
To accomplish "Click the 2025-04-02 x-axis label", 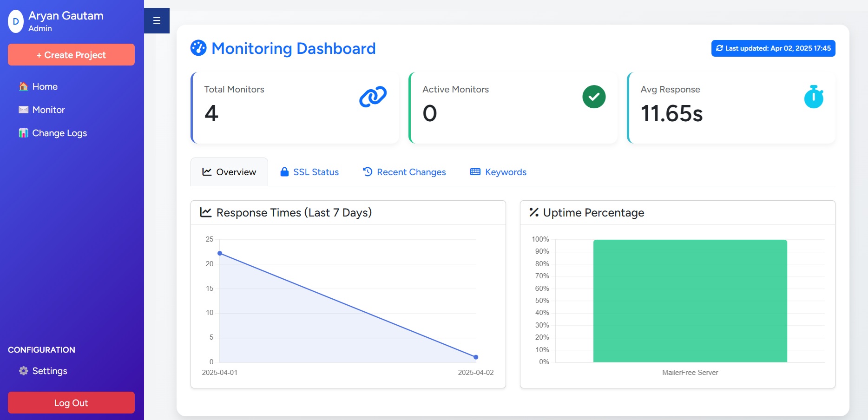I will (x=476, y=373).
